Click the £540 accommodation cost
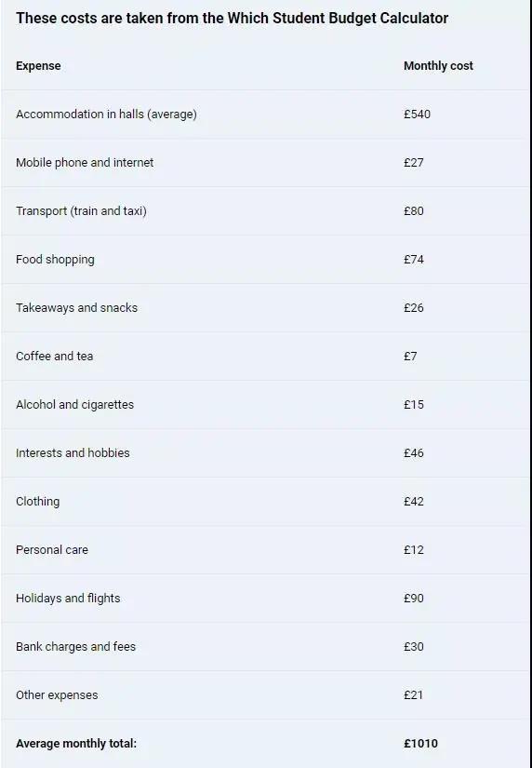The height and width of the screenshot is (768, 532). point(417,115)
